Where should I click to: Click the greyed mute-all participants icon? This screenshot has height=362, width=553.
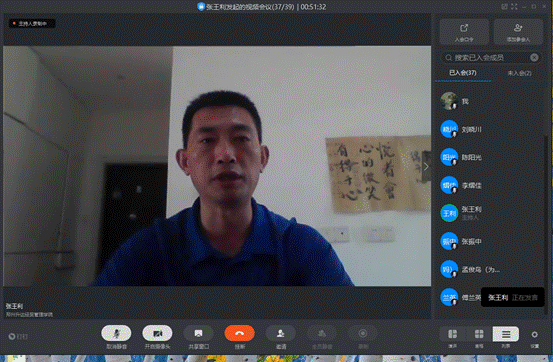coord(322,333)
